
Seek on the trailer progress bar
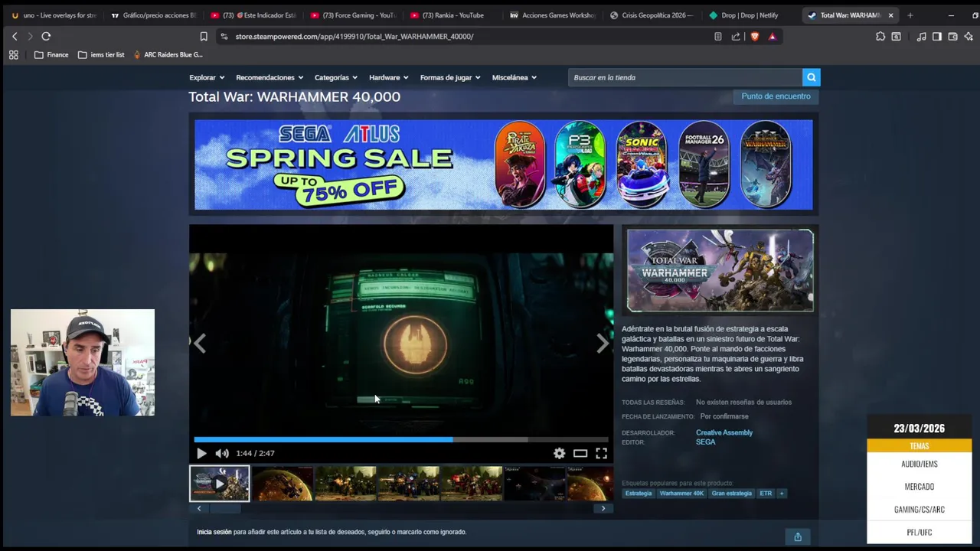tap(401, 439)
